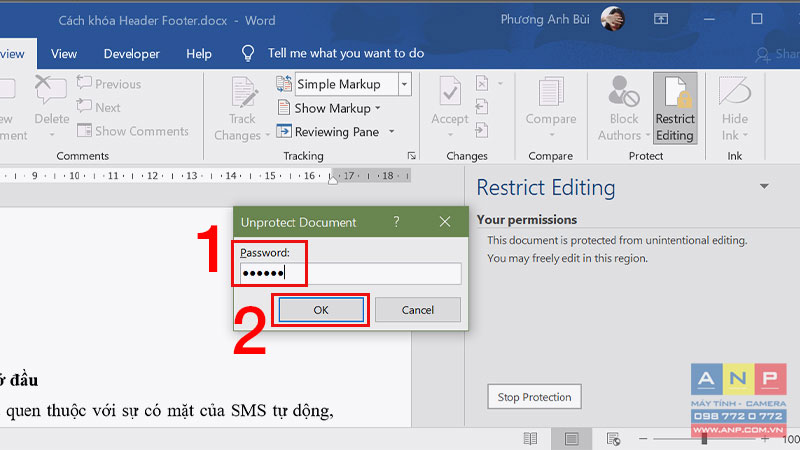Go to the next change icon
The image size is (800, 450).
click(x=482, y=130)
